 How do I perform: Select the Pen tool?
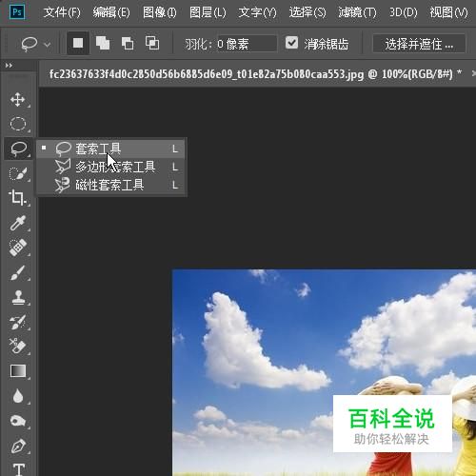18,446
